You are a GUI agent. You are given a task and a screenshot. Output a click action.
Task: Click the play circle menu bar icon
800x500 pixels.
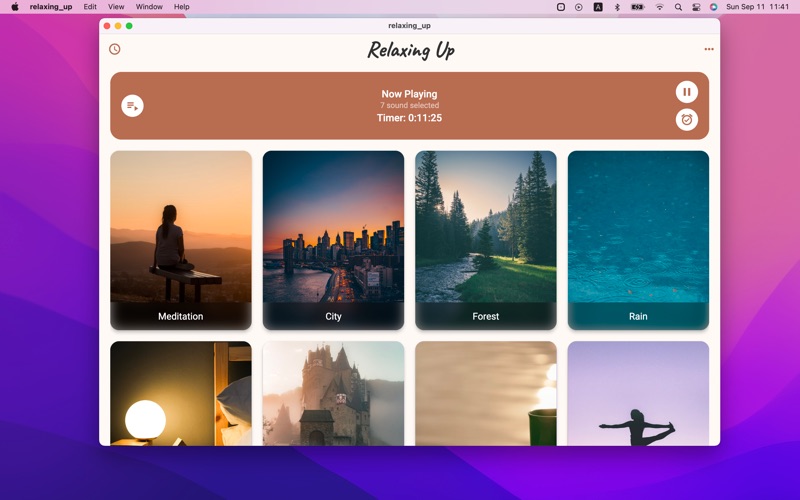coord(579,7)
